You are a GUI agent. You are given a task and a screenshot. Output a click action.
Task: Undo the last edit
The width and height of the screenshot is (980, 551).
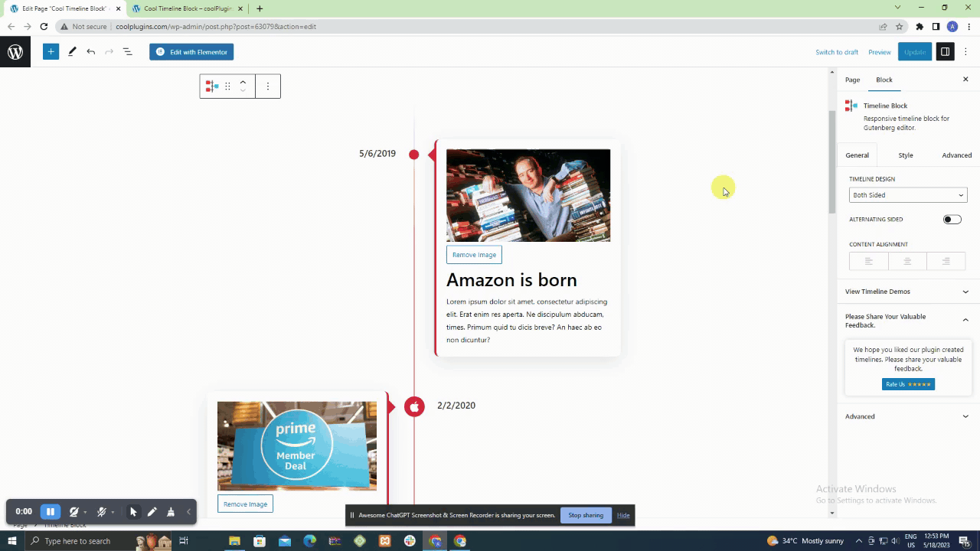pyautogui.click(x=90, y=52)
